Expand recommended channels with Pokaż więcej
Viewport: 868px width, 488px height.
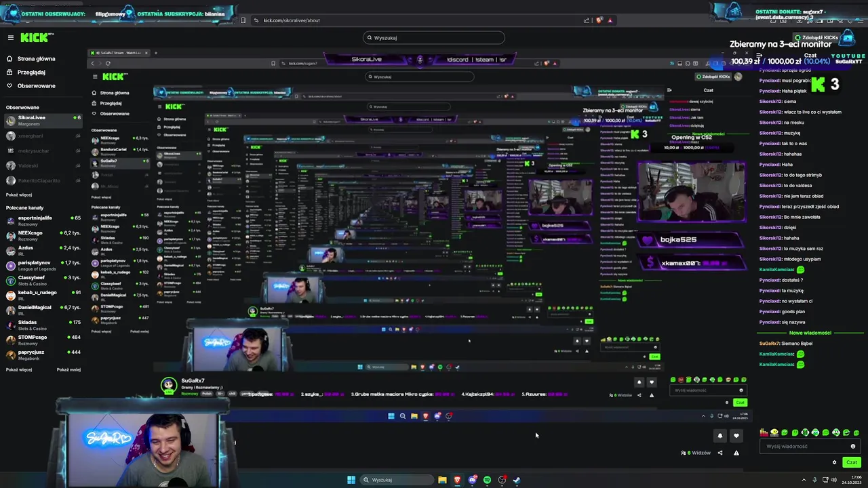click(x=19, y=369)
